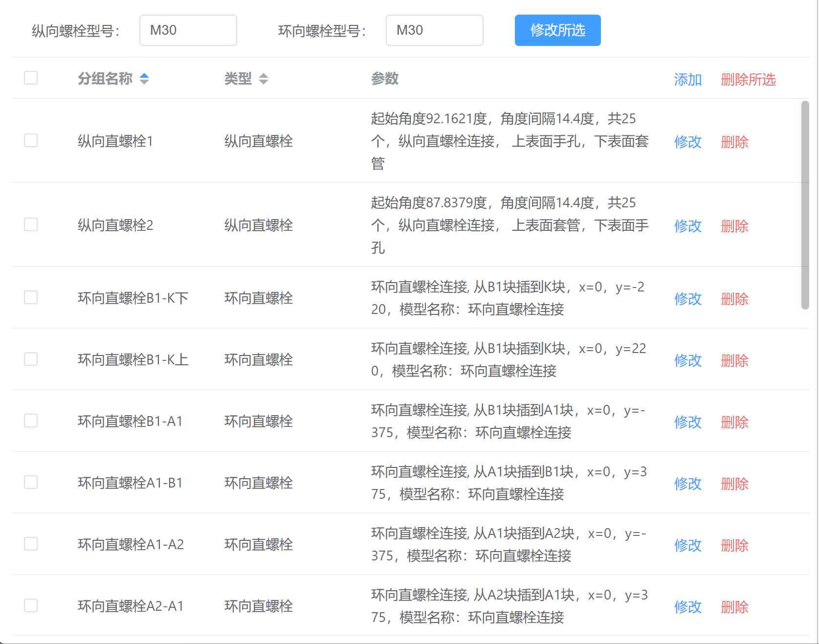This screenshot has width=819, height=644.
Task: Modify 环向直螺栓B1-K上 entry
Action: [688, 360]
